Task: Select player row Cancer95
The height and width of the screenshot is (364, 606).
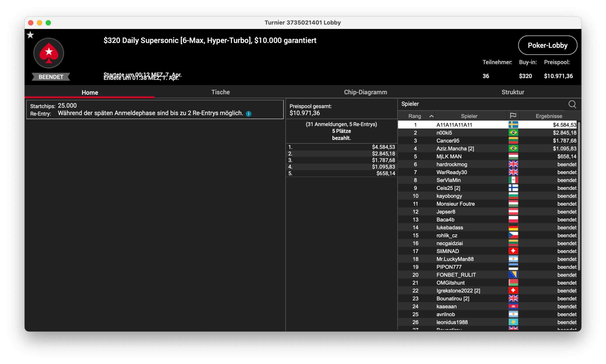Action: click(448, 140)
